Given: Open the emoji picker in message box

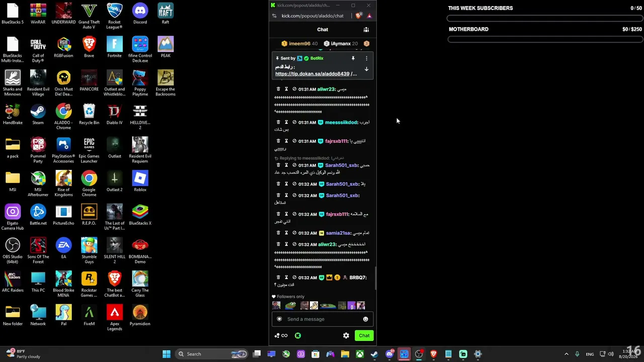Looking at the screenshot, I should (x=365, y=319).
